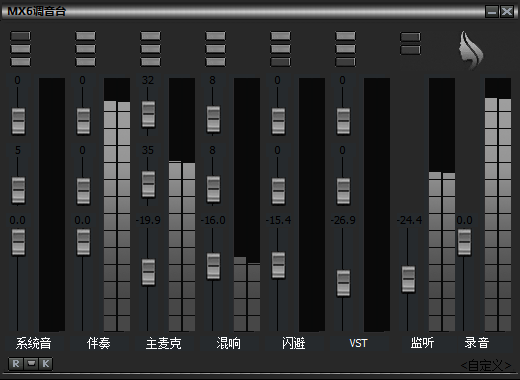
Task: Toggle the top button above VST channel
Action: tap(345, 36)
